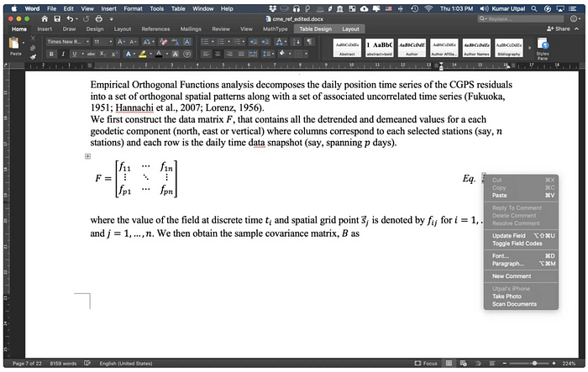Click the Paste clipboard icon
This screenshot has width=588, height=372.
point(14,43)
